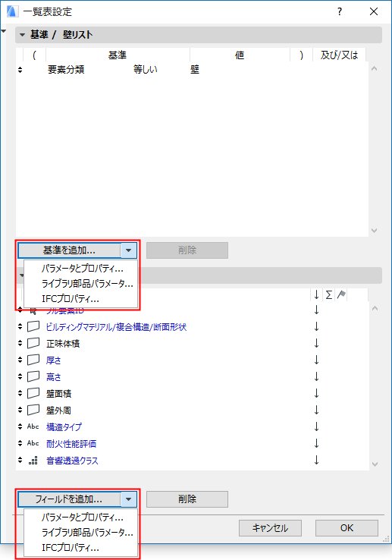Image resolution: width=392 pixels, height=560 pixels.
Task: Click the フィールドを追加... button
Action: coord(69,499)
